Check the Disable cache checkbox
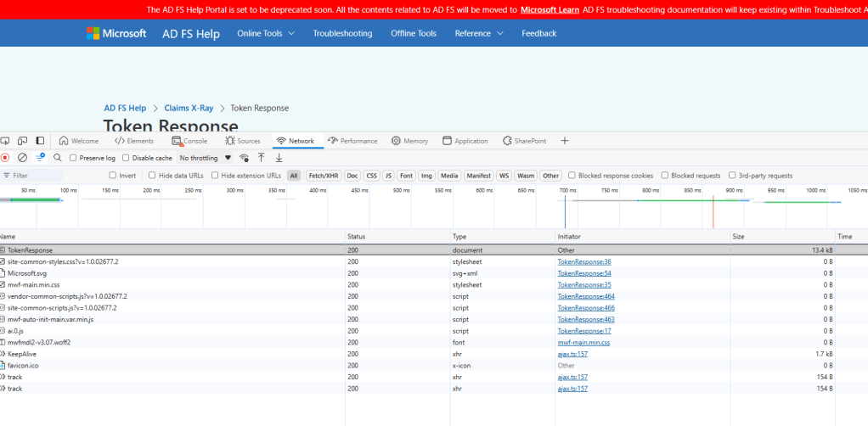This screenshot has height=426, width=868. pos(127,158)
